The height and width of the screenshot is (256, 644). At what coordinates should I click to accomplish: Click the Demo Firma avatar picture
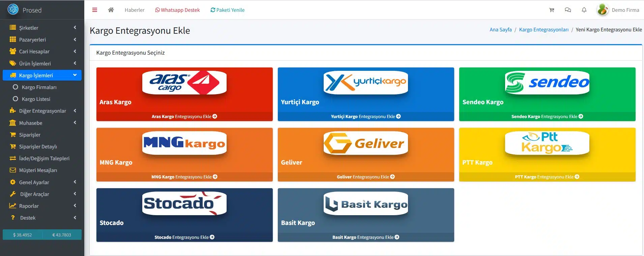603,10
